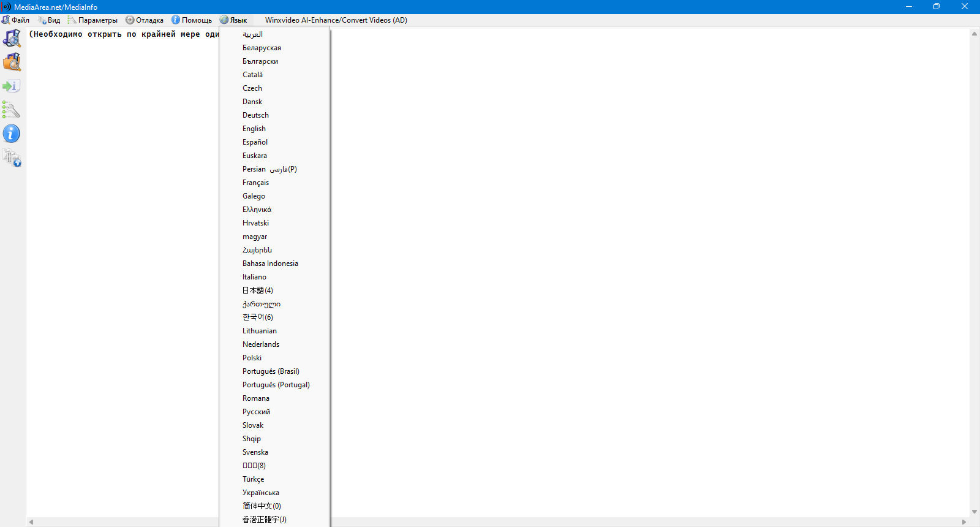
Task: Click the blue About info icon in sidebar
Action: pos(12,134)
